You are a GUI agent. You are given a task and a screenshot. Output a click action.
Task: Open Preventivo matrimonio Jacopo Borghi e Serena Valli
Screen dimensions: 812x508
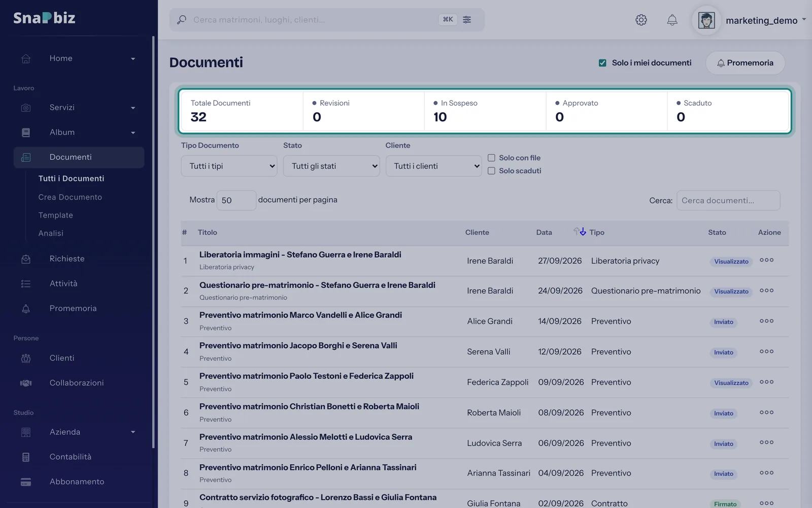click(x=298, y=345)
